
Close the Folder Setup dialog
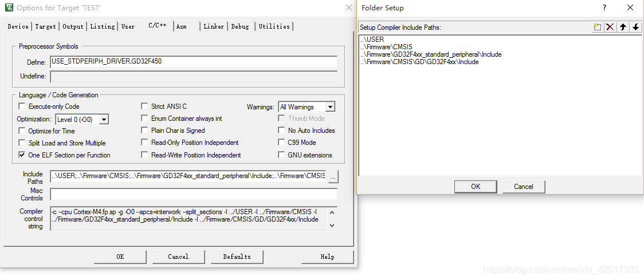pyautogui.click(x=630, y=8)
